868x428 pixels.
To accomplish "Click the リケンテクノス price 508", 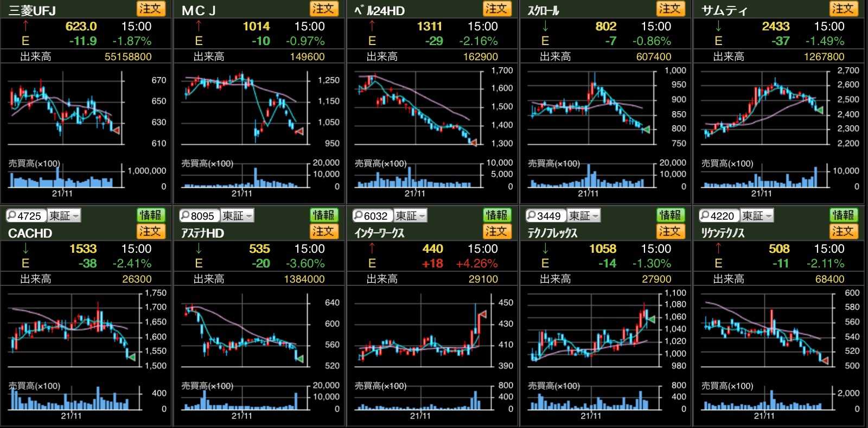I will pyautogui.click(x=779, y=249).
